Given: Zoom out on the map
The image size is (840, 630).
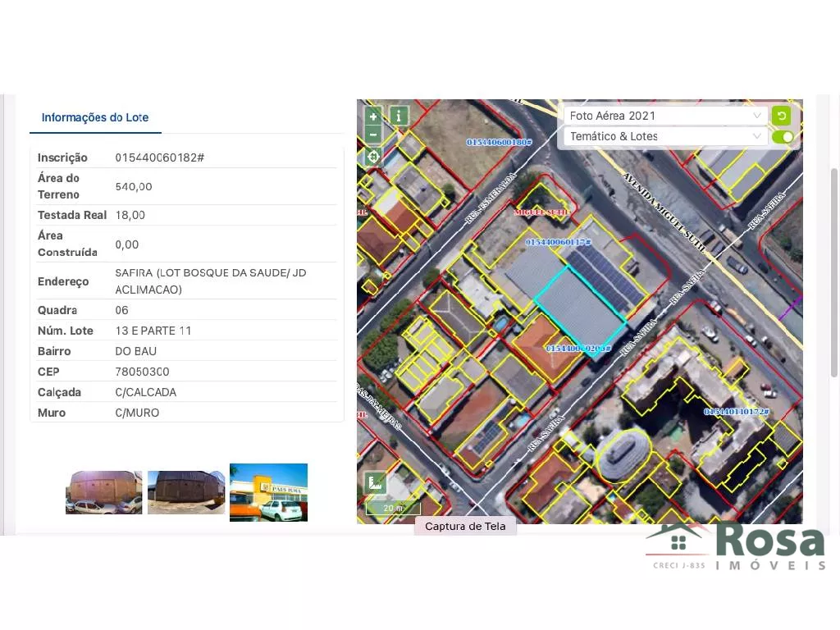Looking at the screenshot, I should point(373,135).
